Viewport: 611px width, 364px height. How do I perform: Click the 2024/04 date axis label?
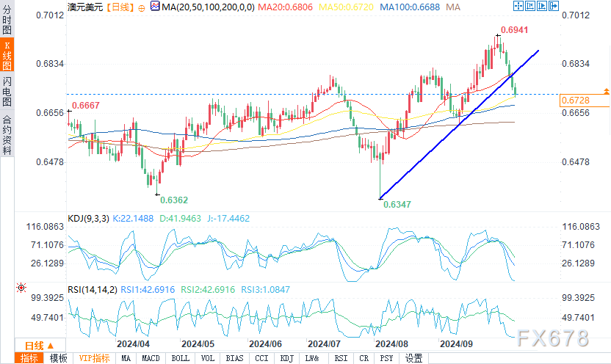(x=133, y=343)
